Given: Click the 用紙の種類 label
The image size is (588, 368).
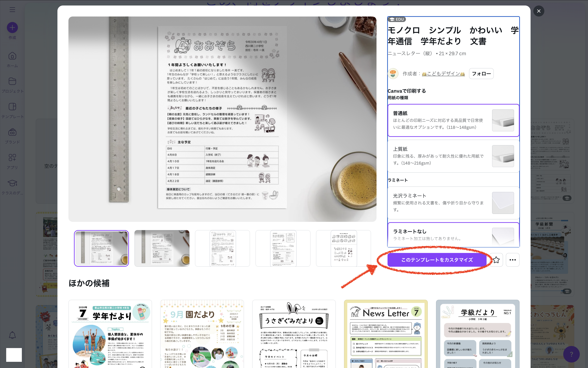Looking at the screenshot, I should click(398, 98).
